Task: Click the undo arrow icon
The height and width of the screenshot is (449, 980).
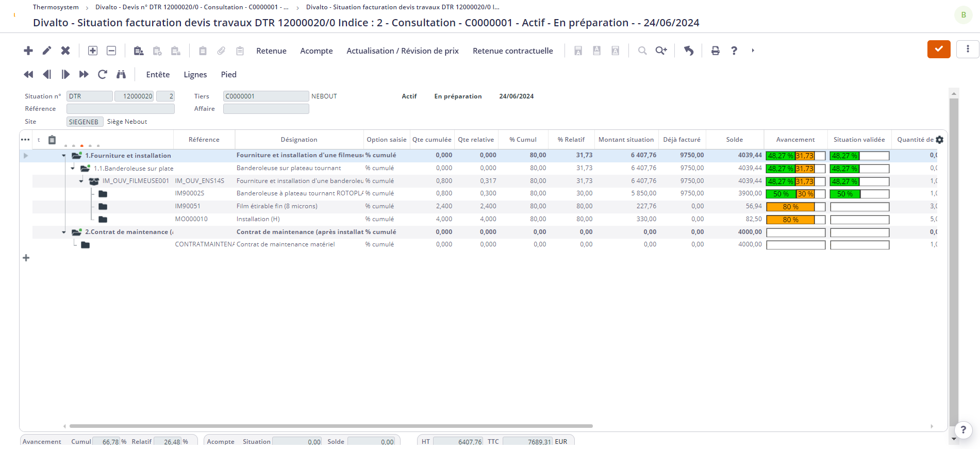Action: coord(689,51)
